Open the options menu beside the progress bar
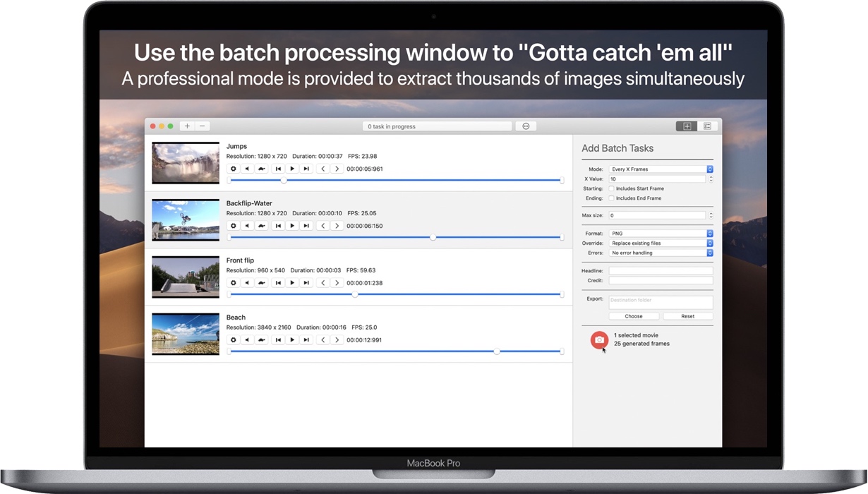 (x=525, y=126)
